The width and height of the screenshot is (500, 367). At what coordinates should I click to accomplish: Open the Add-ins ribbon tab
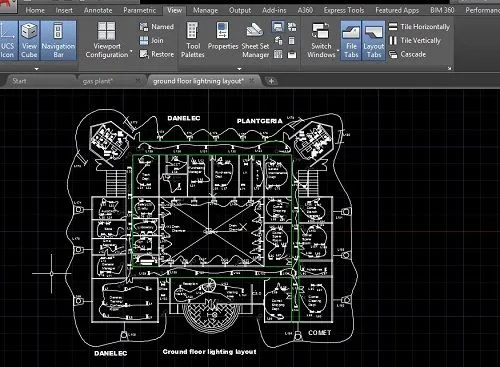coord(274,10)
